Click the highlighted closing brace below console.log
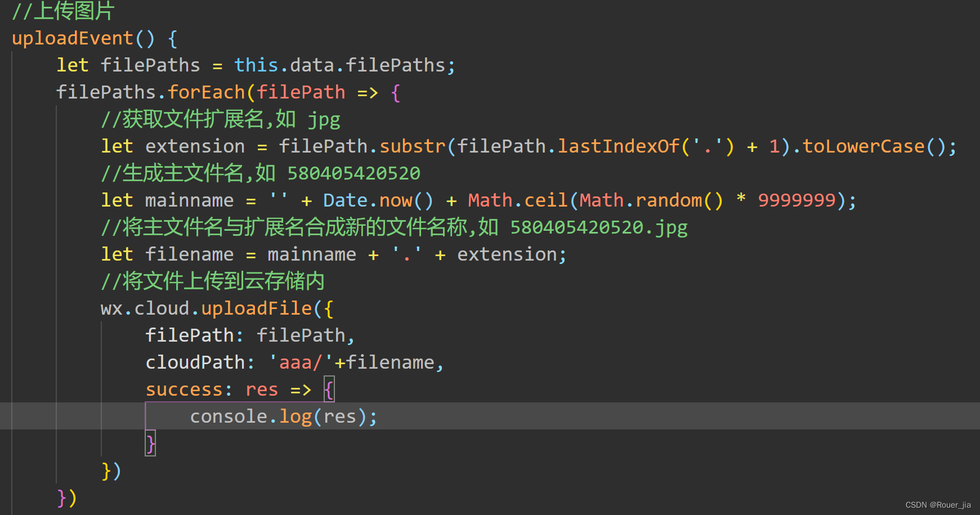The image size is (980, 515). coord(150,444)
